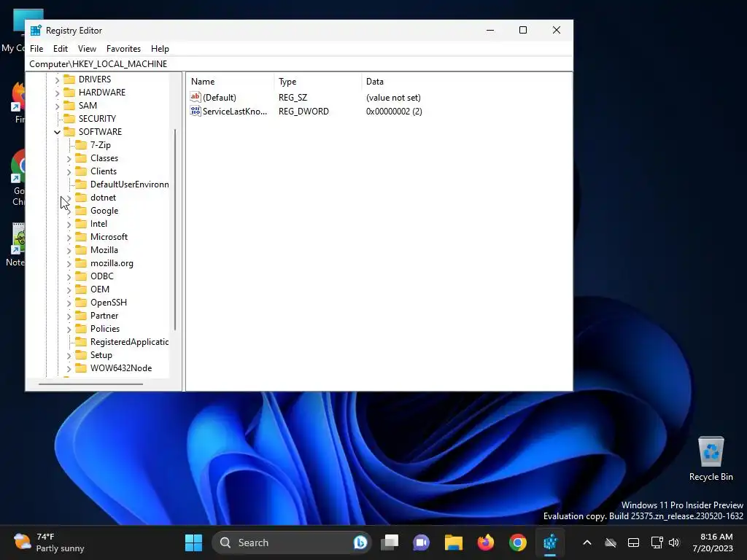Collapse the SOFTWARE key

pos(57,132)
